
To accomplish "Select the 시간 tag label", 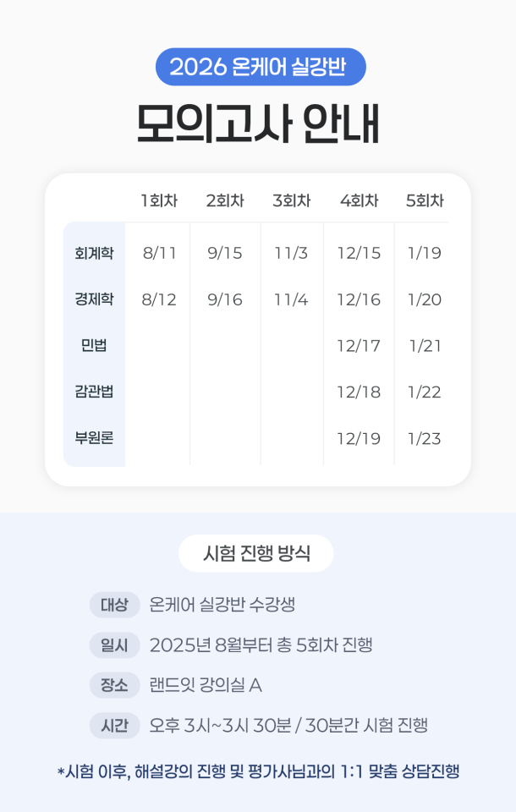I will point(114,726).
